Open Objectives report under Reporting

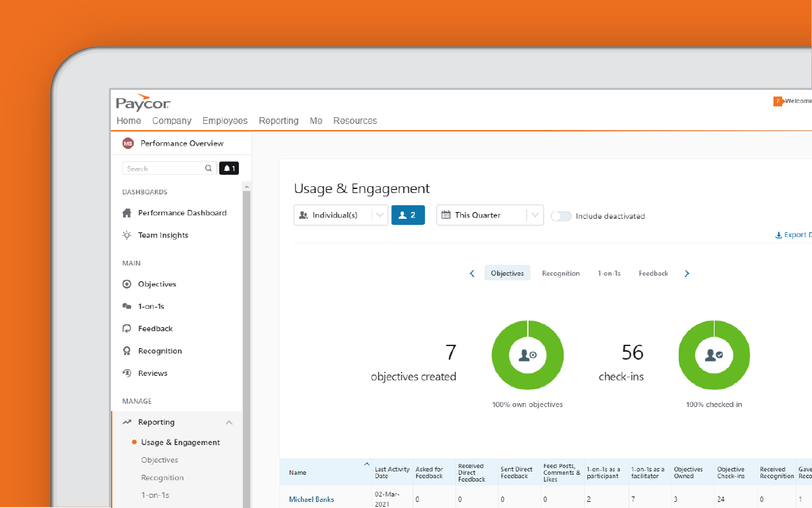coord(160,460)
